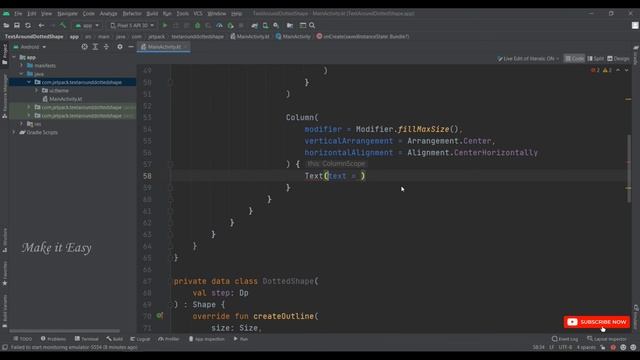Click the '4 spaces' indent status entry
Image resolution: width=640 pixels, height=360 pixels.
coord(586,347)
